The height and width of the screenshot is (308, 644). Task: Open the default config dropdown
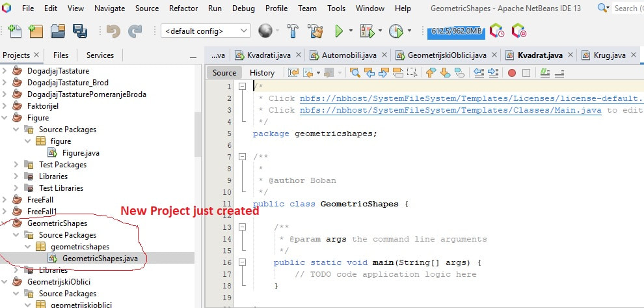(x=206, y=31)
